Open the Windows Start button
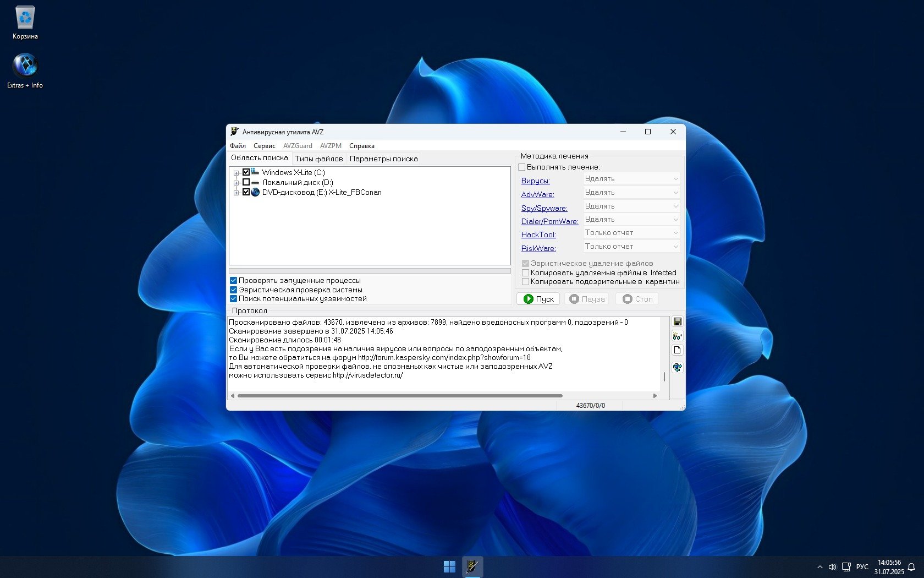 click(449, 566)
